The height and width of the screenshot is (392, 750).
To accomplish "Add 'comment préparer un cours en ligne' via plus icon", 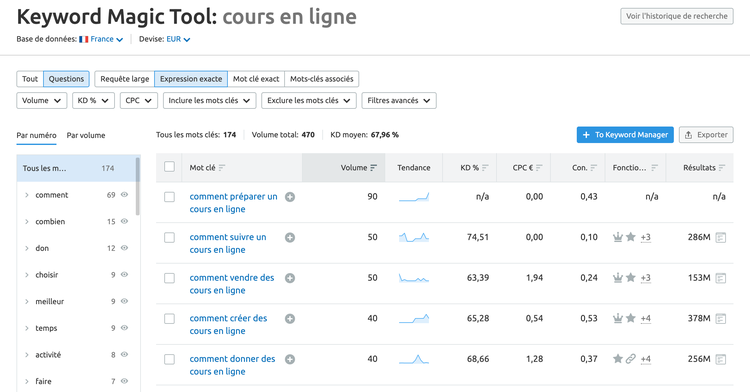I will pyautogui.click(x=290, y=197).
